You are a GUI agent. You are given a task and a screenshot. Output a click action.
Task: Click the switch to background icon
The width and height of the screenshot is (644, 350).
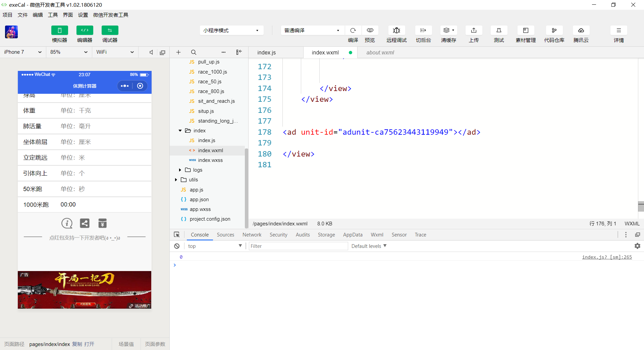tap(423, 30)
